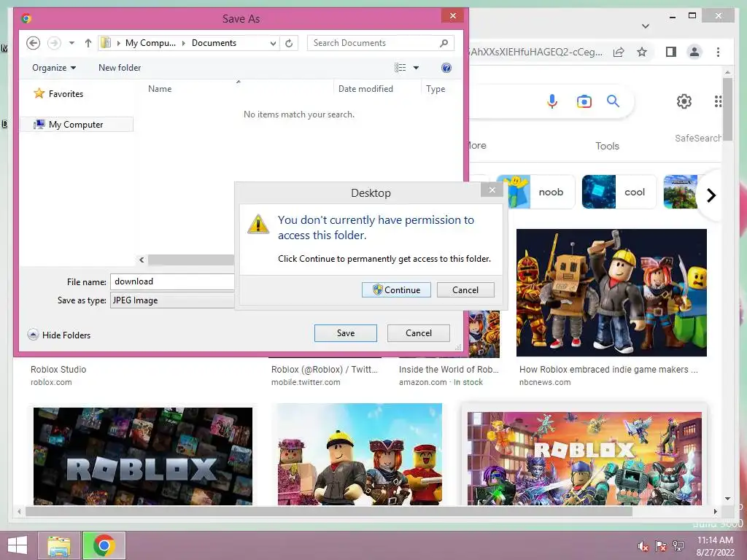Click the search magnifier in Save As
The image size is (747, 560).
click(x=444, y=43)
